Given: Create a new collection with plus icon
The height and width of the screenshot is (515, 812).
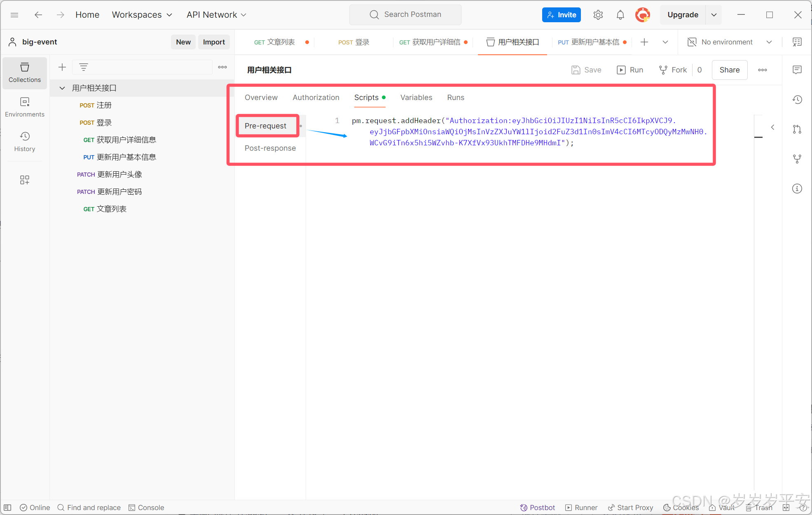Looking at the screenshot, I should coord(62,67).
